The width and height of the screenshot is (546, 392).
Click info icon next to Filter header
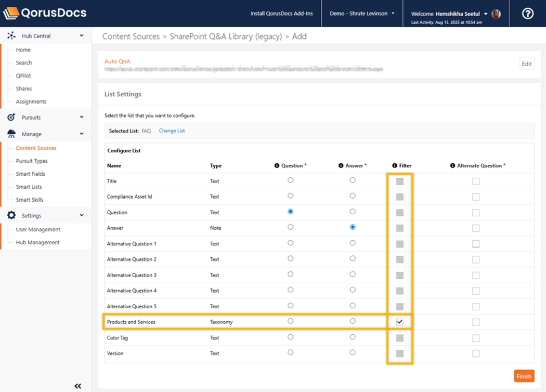(395, 166)
